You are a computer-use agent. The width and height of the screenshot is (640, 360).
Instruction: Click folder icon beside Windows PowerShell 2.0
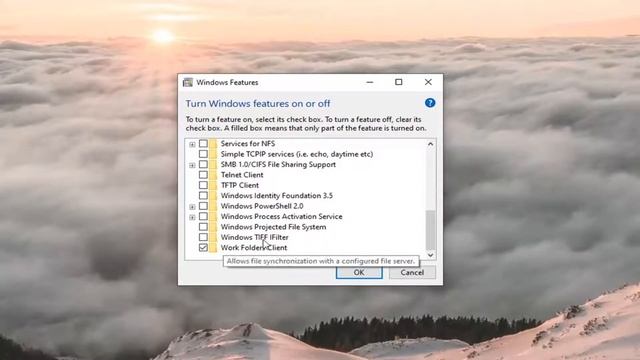pos(213,206)
